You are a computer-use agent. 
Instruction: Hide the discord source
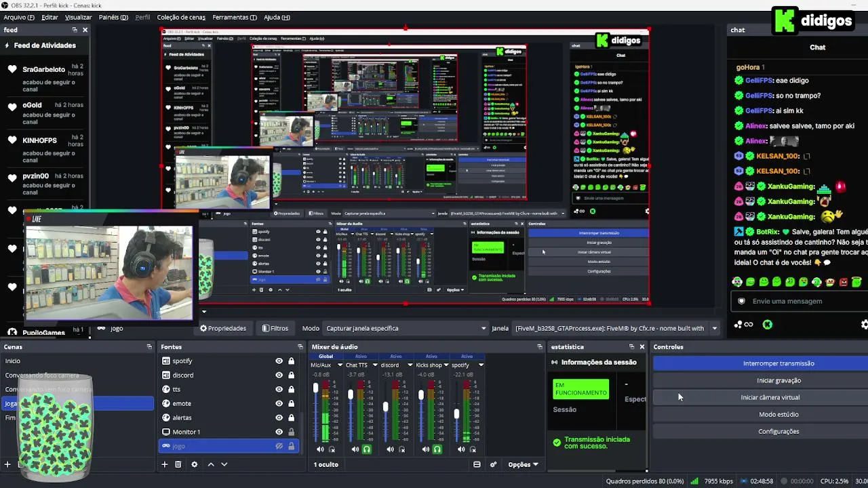tap(279, 375)
